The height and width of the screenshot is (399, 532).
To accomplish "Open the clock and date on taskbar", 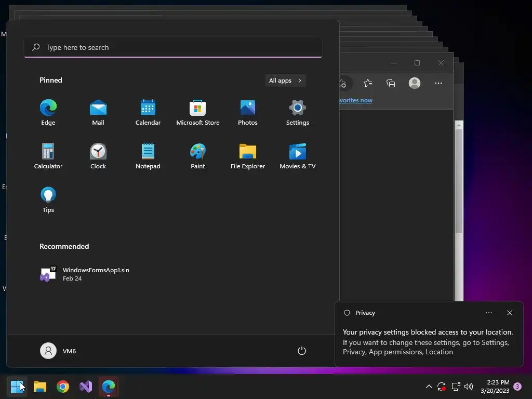I will click(495, 387).
